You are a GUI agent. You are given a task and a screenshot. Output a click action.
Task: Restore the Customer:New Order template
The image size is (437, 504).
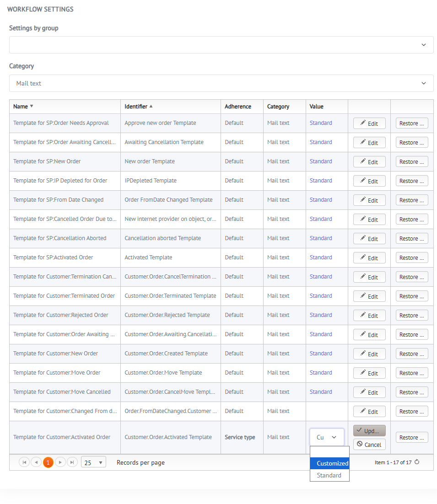tap(412, 354)
